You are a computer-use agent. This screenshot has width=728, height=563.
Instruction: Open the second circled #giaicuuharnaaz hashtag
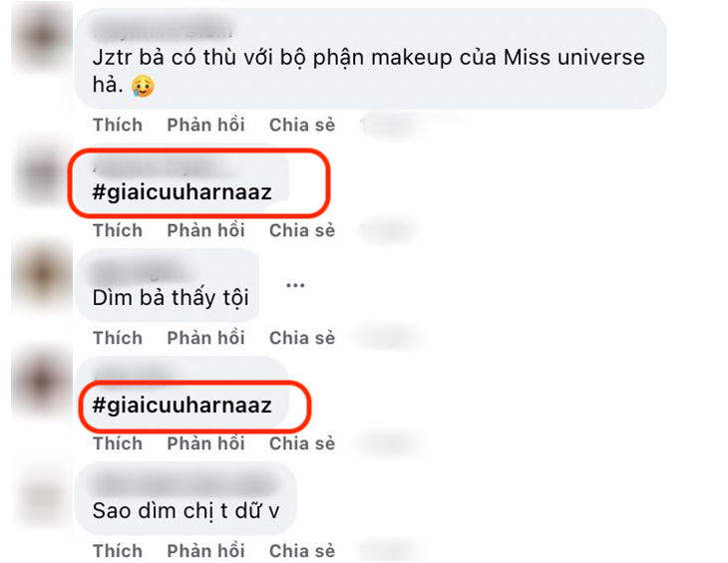click(x=182, y=406)
